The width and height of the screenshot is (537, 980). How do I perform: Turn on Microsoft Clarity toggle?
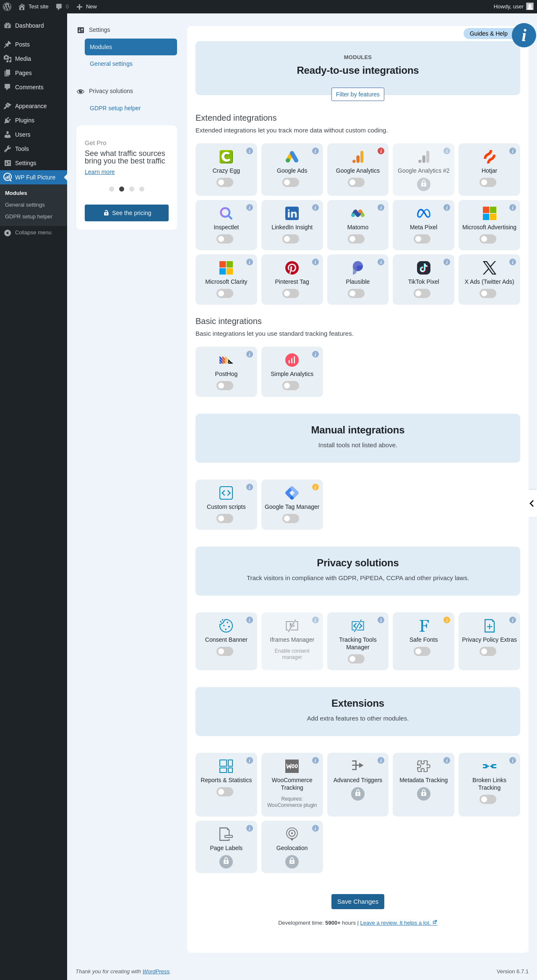(x=225, y=293)
